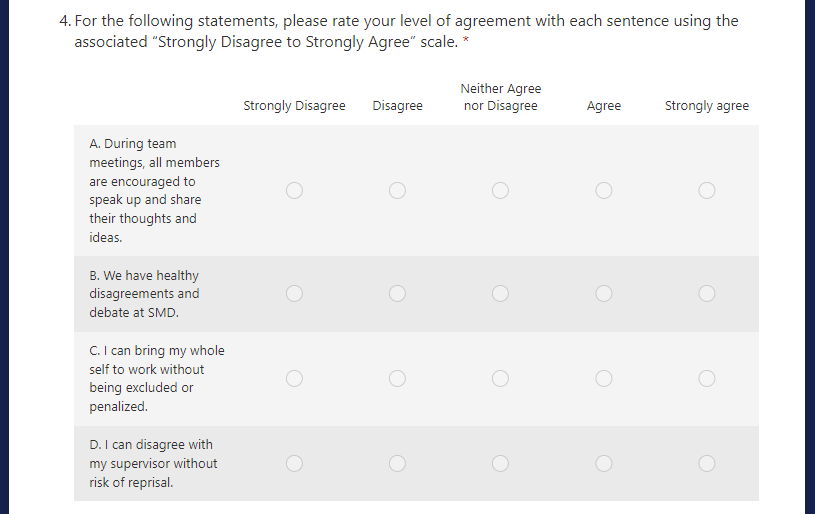The height and width of the screenshot is (514, 815).
Task: Choose Disagree for whole self statement C
Action: (397, 378)
